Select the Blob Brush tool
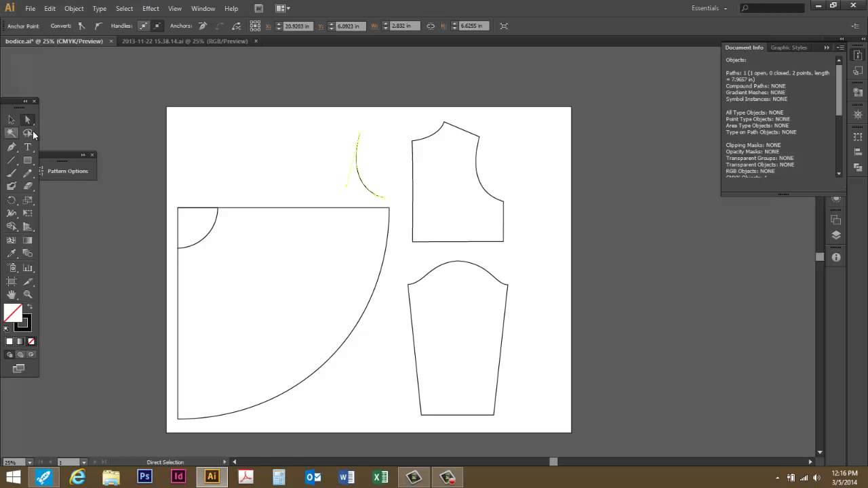The image size is (868, 488). pyautogui.click(x=12, y=186)
